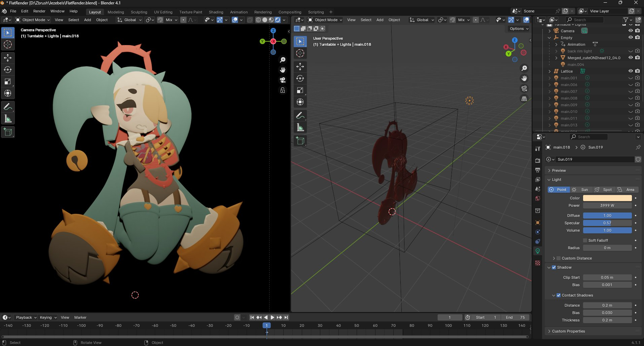Click the Add Cube tool in right viewport

click(x=300, y=141)
